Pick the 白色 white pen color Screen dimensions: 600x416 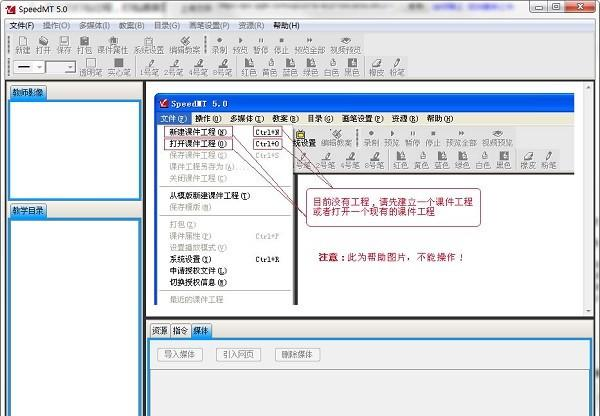(331, 67)
